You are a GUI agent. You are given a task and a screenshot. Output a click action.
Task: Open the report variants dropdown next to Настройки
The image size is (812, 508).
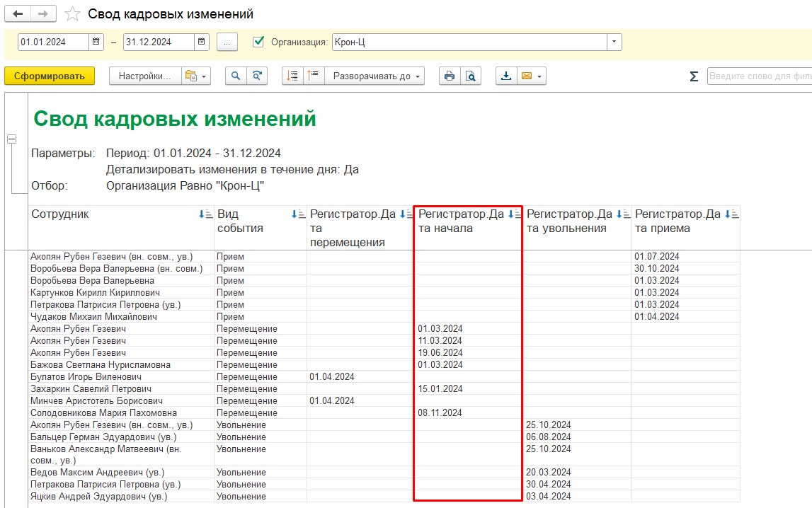coord(196,76)
